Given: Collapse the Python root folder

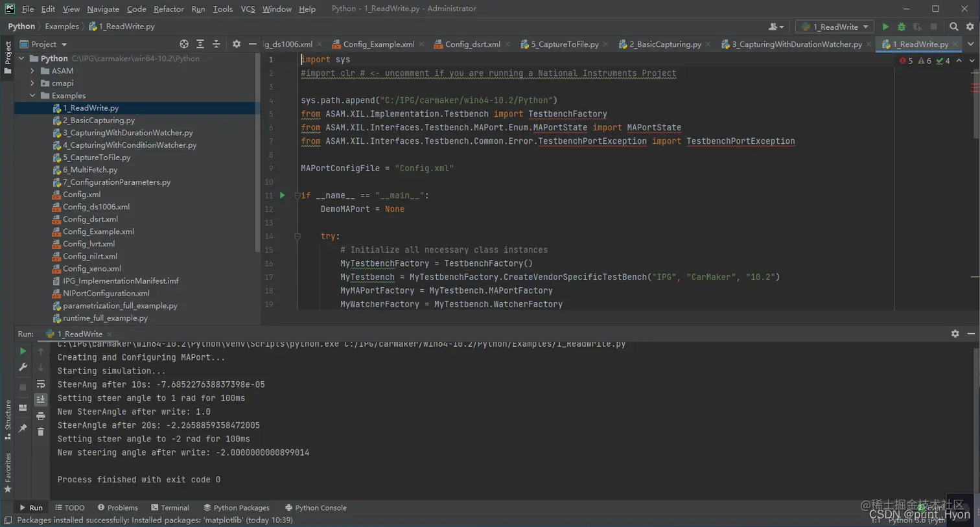Looking at the screenshot, I should tap(21, 58).
